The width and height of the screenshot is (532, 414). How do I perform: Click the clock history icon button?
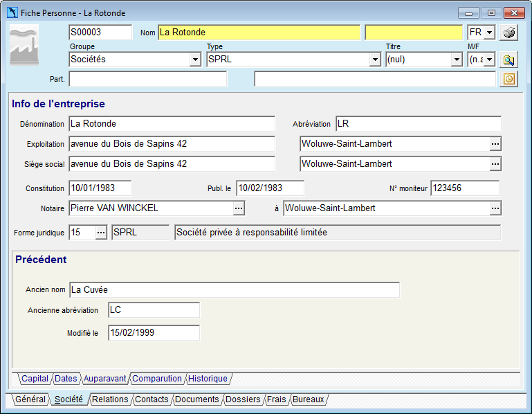point(508,79)
